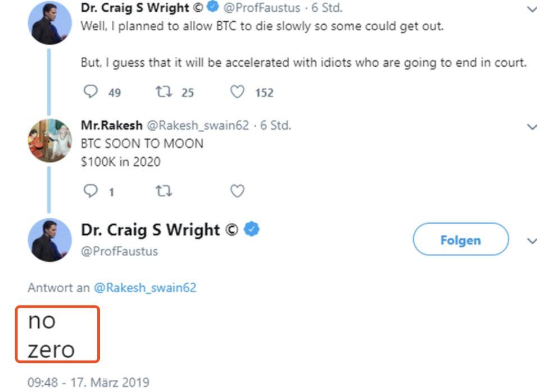
Task: Open Craig Wright's avatar on main tweet
Action: click(x=49, y=240)
